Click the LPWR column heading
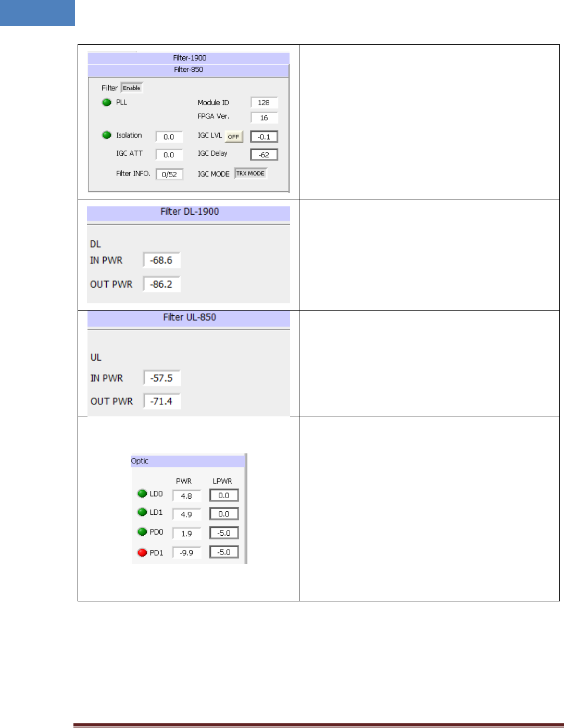The image size is (564, 728). click(222, 481)
